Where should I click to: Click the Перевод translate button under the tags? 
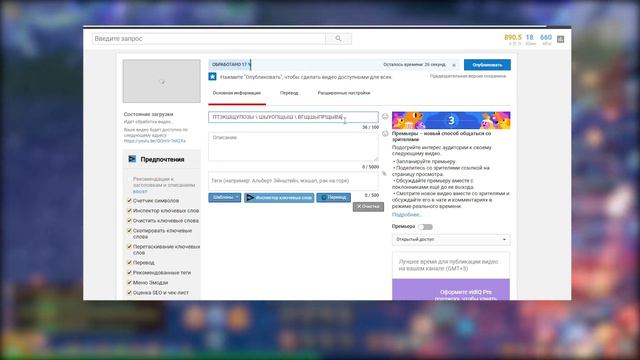pos(333,198)
